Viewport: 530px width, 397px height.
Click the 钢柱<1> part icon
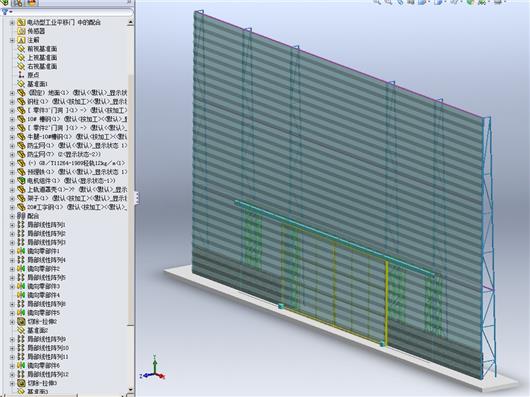click(21, 101)
